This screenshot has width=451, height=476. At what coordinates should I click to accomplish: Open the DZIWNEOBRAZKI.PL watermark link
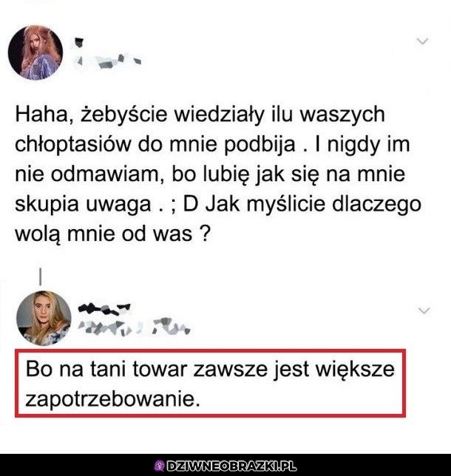[x=231, y=466]
